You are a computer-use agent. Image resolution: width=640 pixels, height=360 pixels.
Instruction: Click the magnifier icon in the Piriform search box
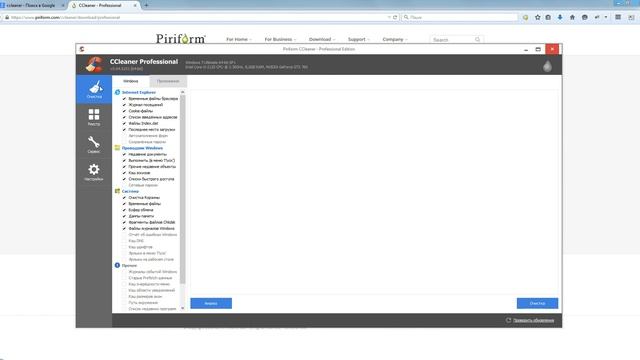tap(478, 40)
